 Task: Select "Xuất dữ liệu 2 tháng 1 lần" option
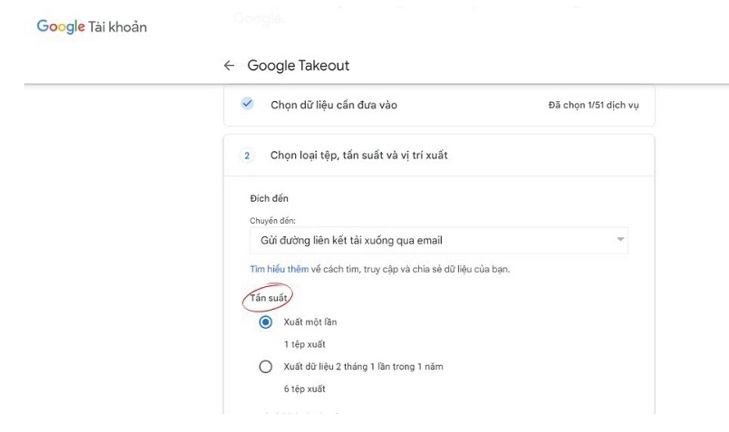click(265, 367)
